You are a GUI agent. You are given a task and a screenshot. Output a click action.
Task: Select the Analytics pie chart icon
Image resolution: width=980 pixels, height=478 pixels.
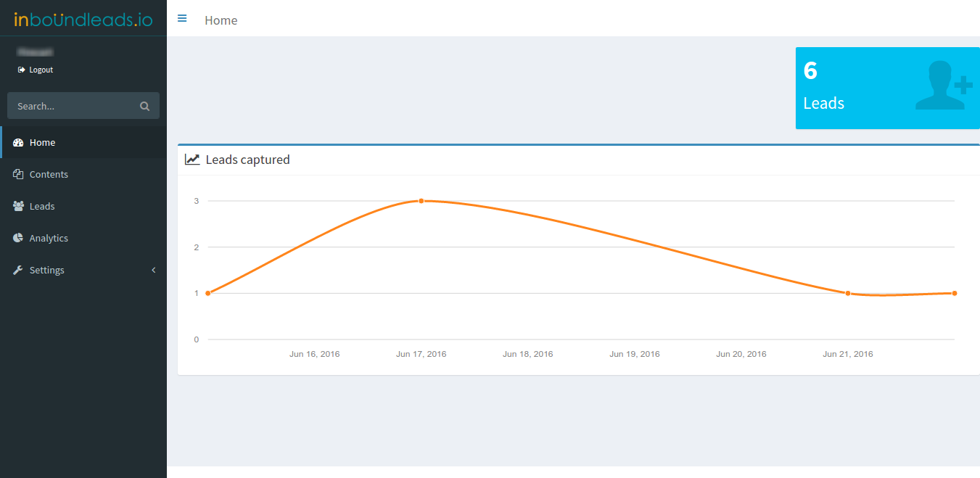pyautogui.click(x=18, y=238)
